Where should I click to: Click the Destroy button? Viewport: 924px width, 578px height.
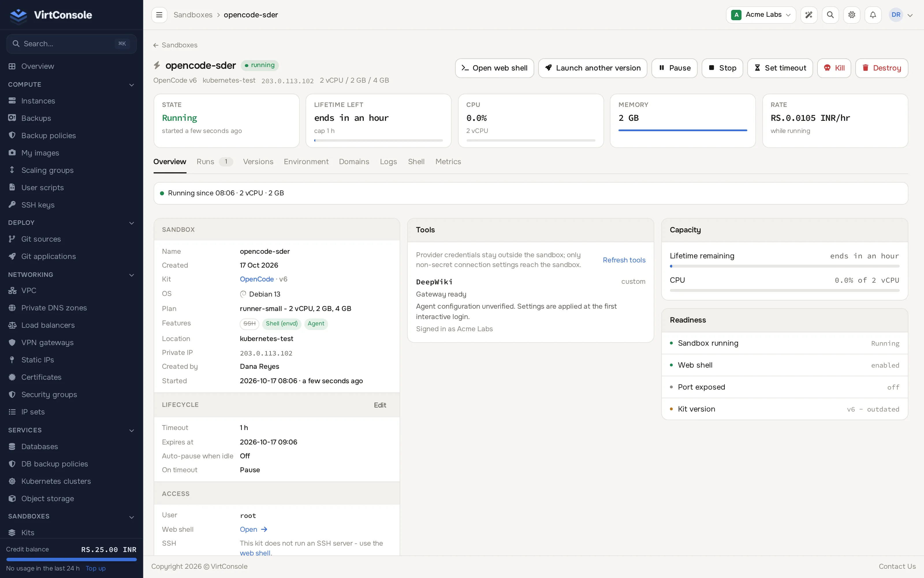pos(882,68)
